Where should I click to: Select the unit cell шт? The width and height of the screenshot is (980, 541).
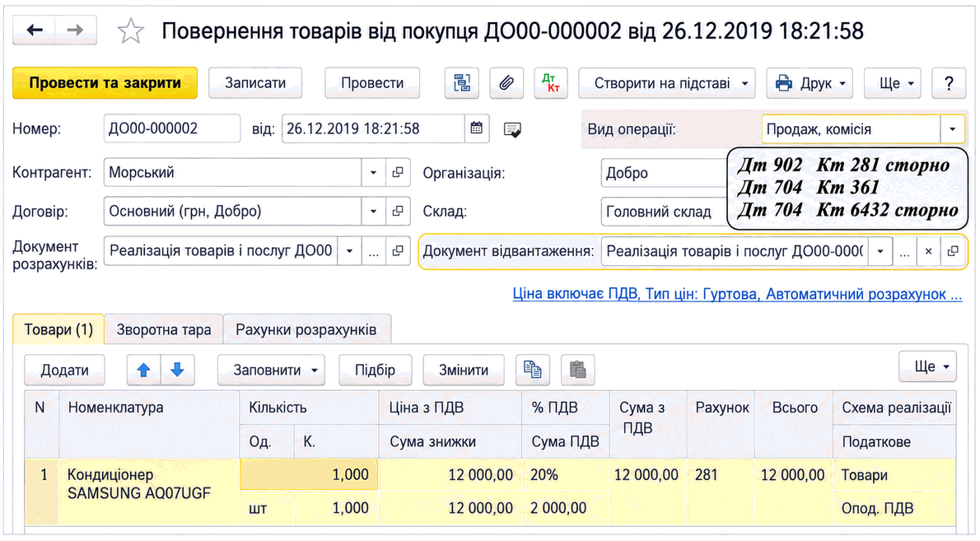267,508
